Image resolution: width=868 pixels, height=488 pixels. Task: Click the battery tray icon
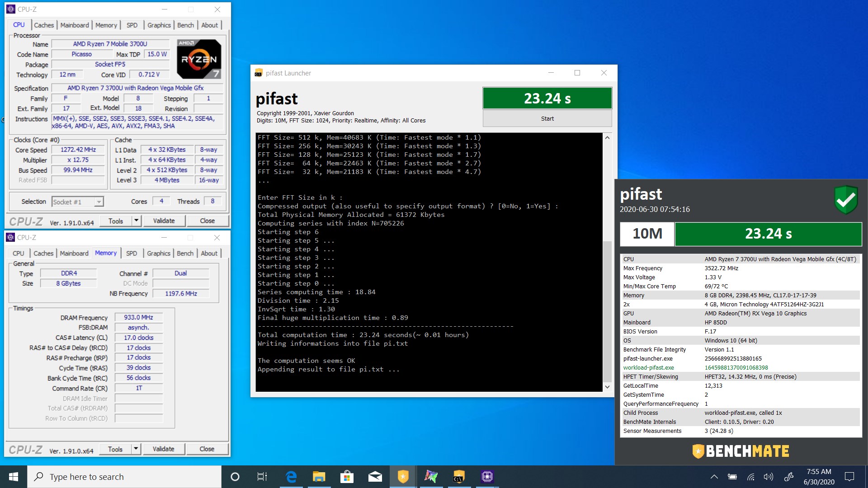point(732,477)
